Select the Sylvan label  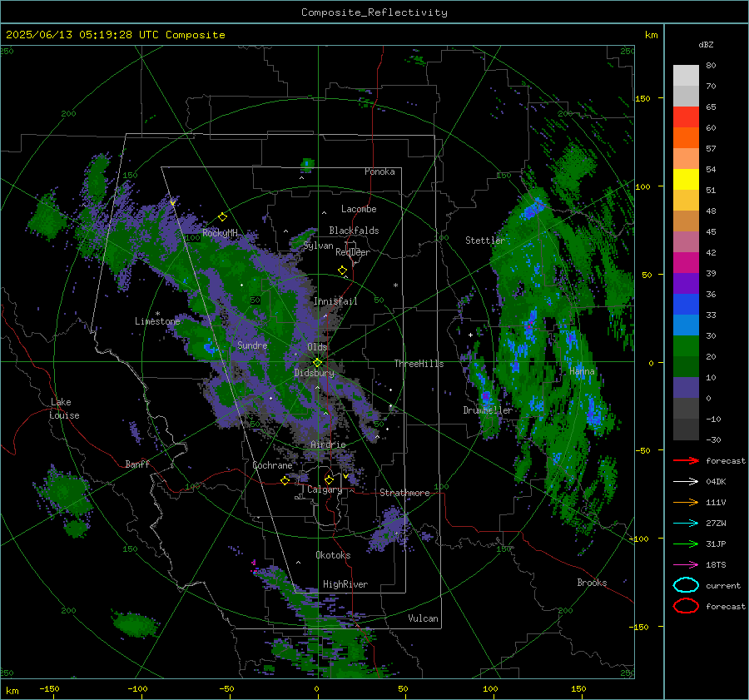coord(318,246)
